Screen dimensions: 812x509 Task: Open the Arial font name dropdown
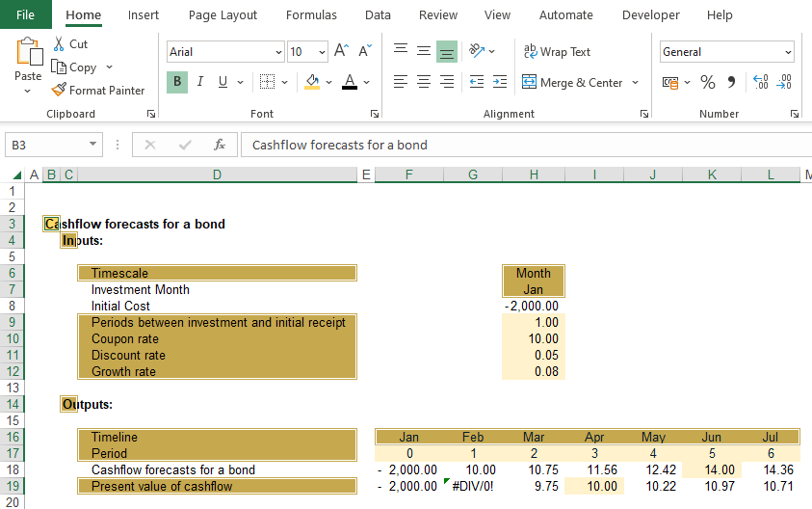278,52
